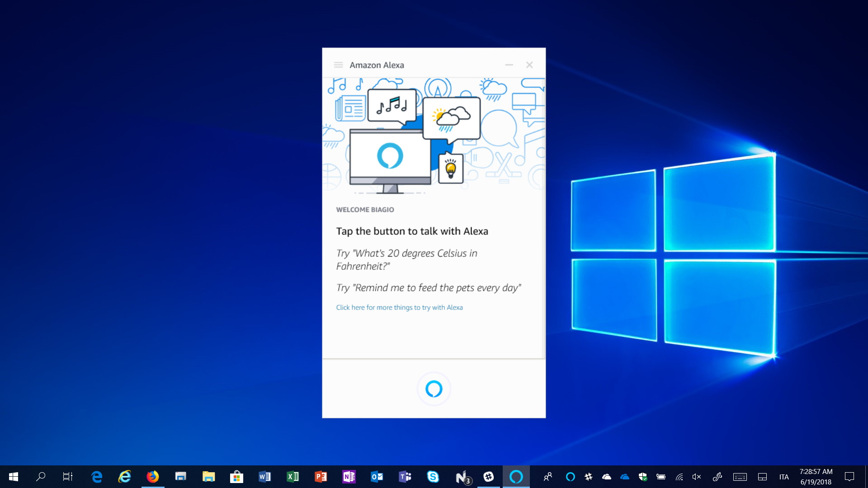Click the 'WELCOME BIAGIO' heading text

pyautogui.click(x=365, y=210)
